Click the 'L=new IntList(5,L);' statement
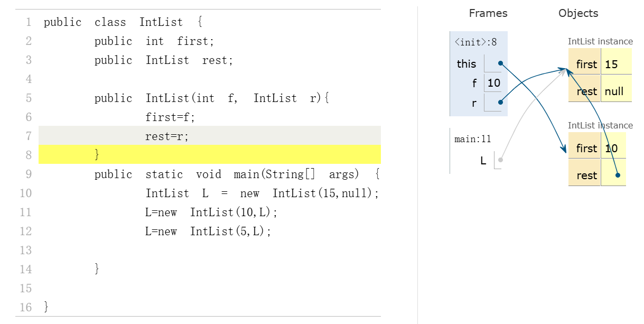This screenshot has width=644, height=324. 208,231
